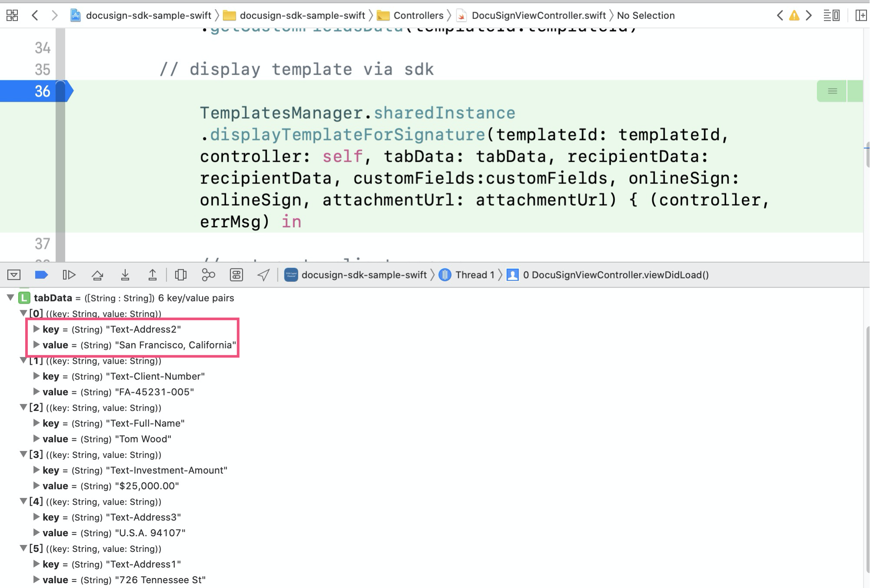870x588 pixels.
Task: Hide the debug area
Action: [x=14, y=275]
